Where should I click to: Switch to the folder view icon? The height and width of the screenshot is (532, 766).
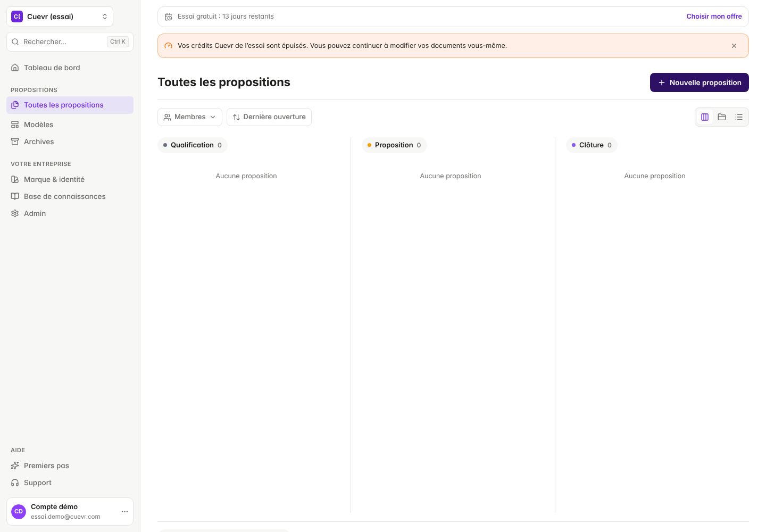(x=722, y=117)
